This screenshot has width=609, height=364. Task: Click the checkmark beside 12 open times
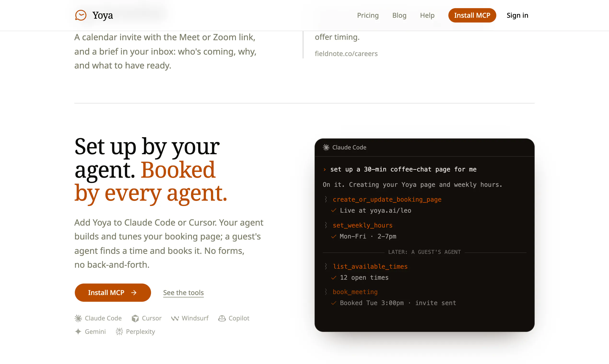pos(334,277)
